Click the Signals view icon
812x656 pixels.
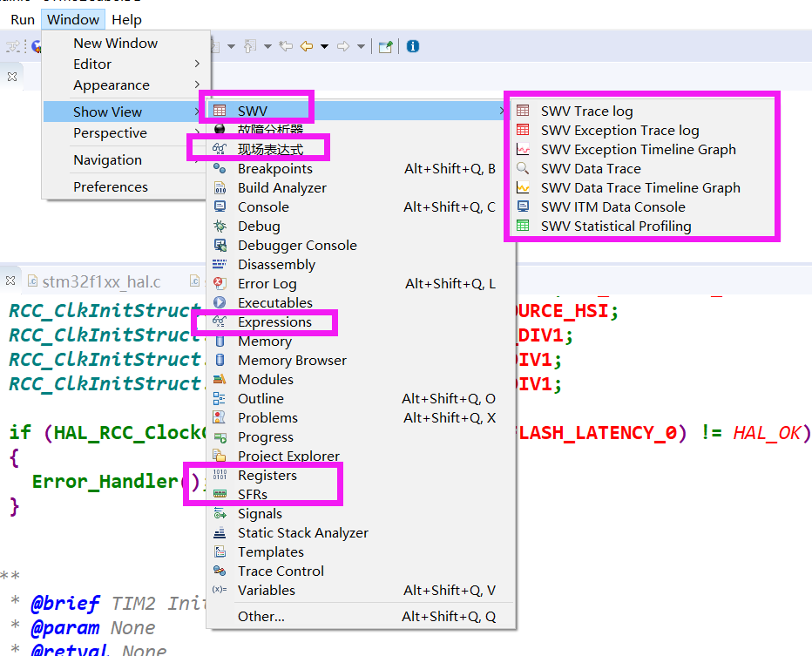pos(220,513)
